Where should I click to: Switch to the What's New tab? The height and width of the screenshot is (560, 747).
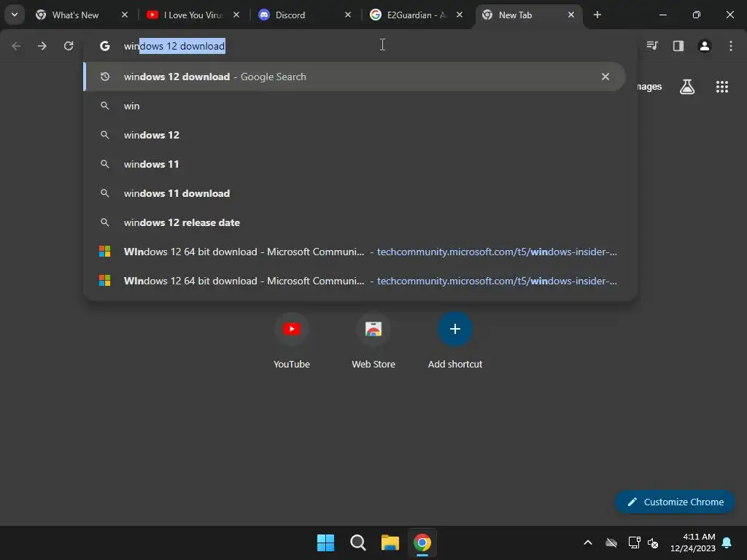point(83,15)
